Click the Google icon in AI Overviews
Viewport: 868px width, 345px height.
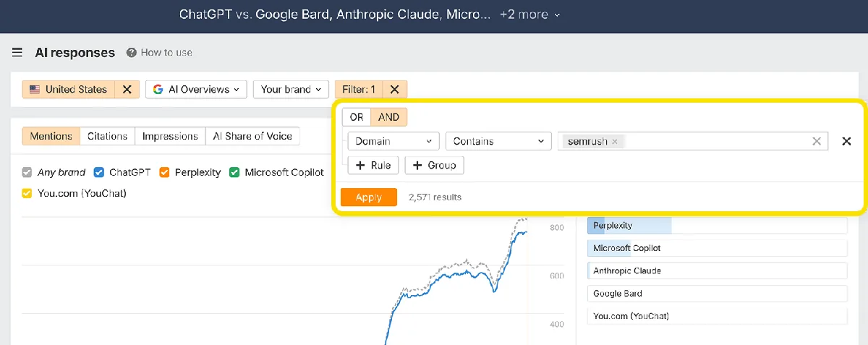tap(158, 90)
